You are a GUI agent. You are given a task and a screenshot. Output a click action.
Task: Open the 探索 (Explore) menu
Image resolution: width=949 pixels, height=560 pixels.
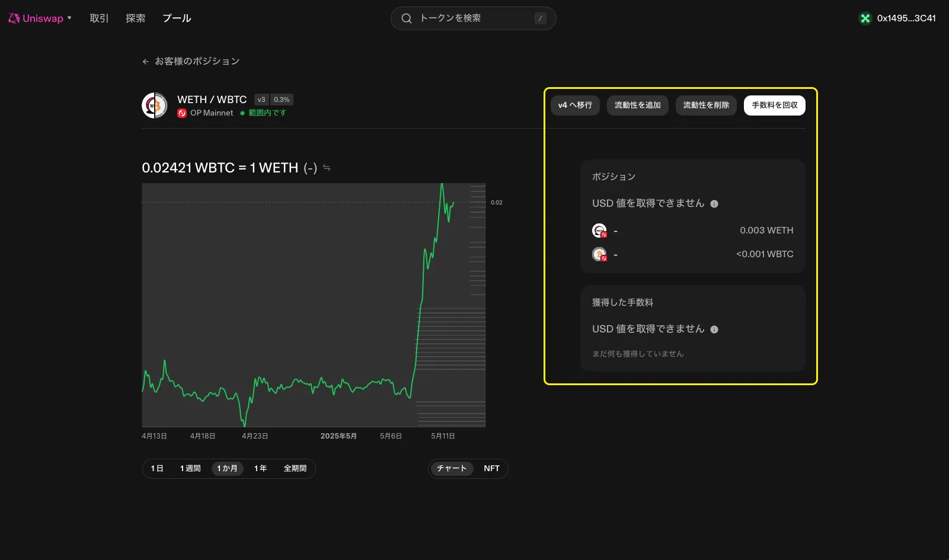coord(135,18)
